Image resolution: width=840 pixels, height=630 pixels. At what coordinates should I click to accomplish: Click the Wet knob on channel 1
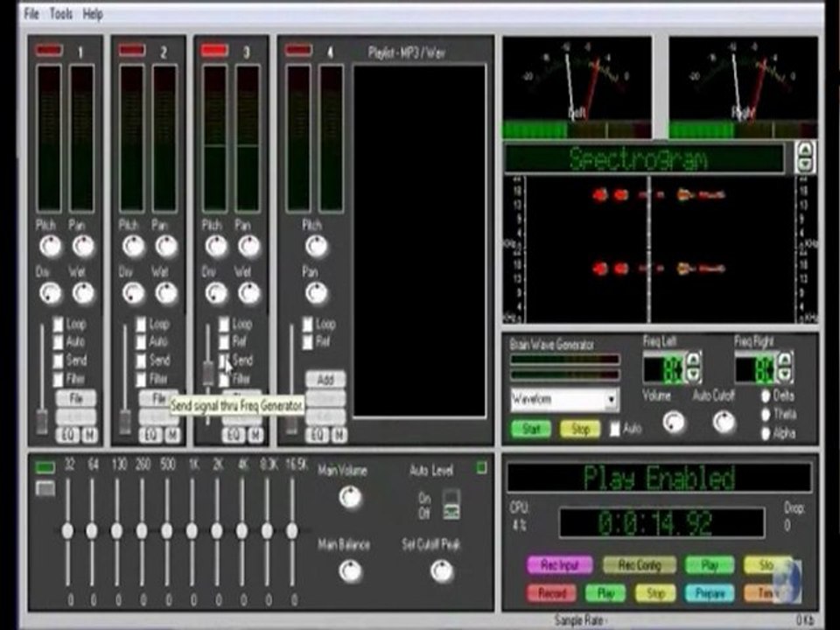pos(83,293)
